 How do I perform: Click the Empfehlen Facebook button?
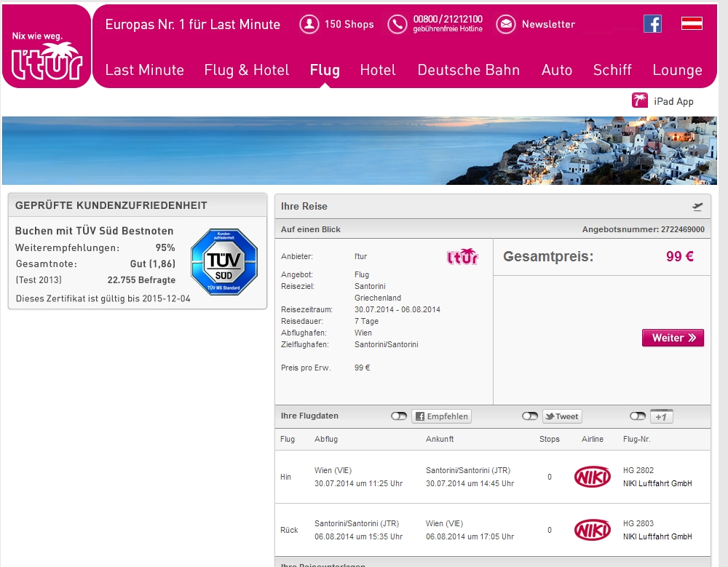click(441, 416)
